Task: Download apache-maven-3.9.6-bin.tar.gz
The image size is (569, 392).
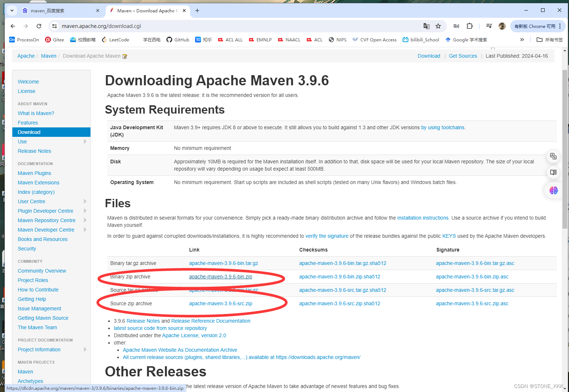Action: (223, 263)
